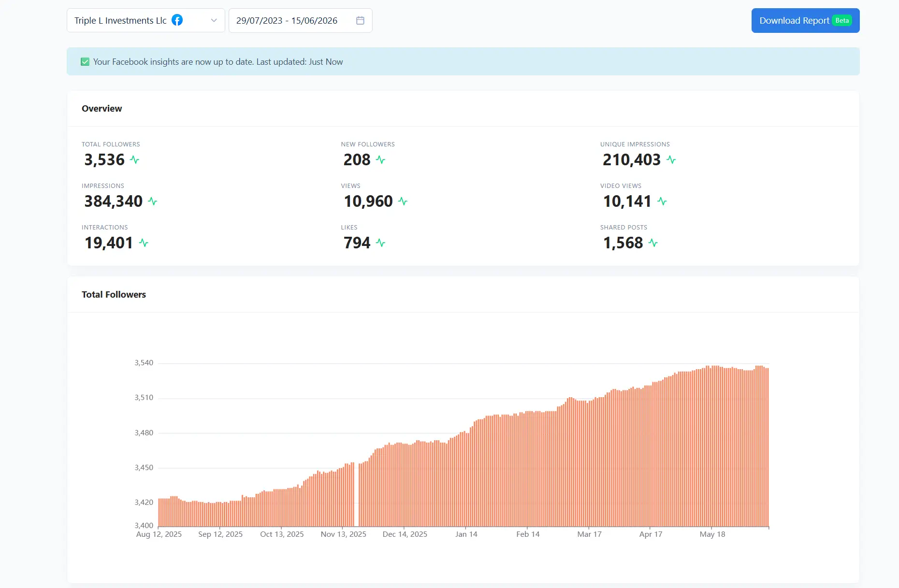Click the New Followers value 208
The height and width of the screenshot is (588, 899).
click(357, 160)
